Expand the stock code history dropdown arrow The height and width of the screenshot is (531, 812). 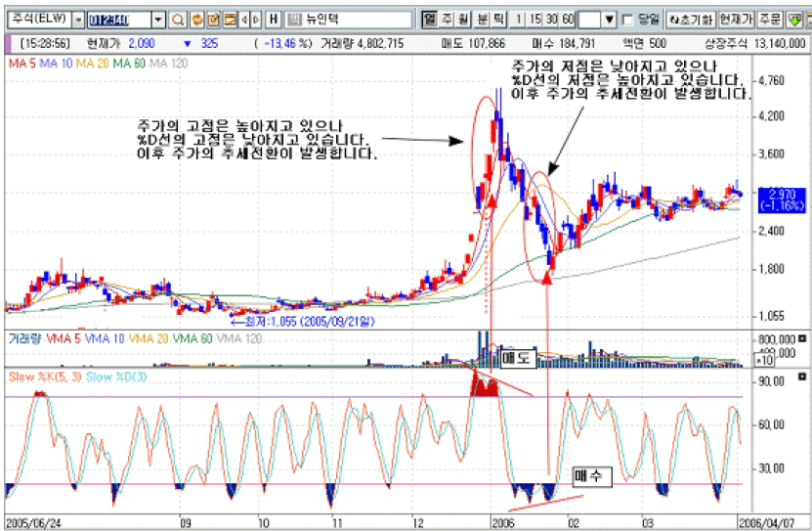tap(158, 20)
